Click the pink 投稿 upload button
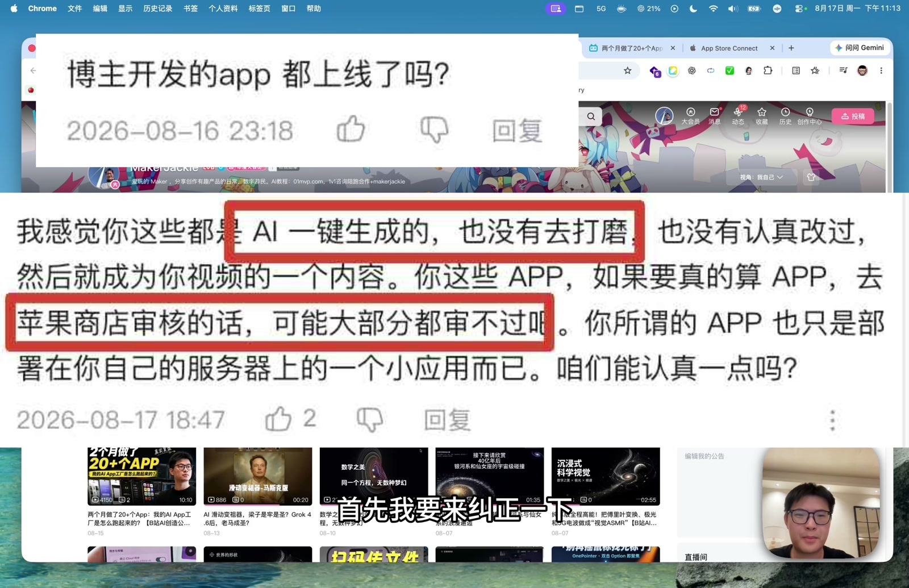This screenshot has width=909, height=588. (853, 116)
